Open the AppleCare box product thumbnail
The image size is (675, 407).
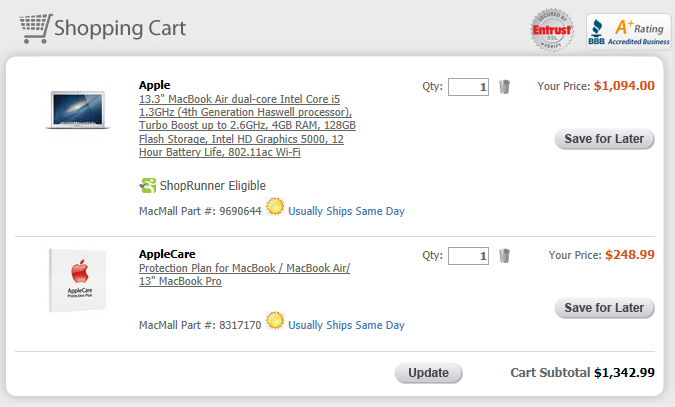(77, 280)
